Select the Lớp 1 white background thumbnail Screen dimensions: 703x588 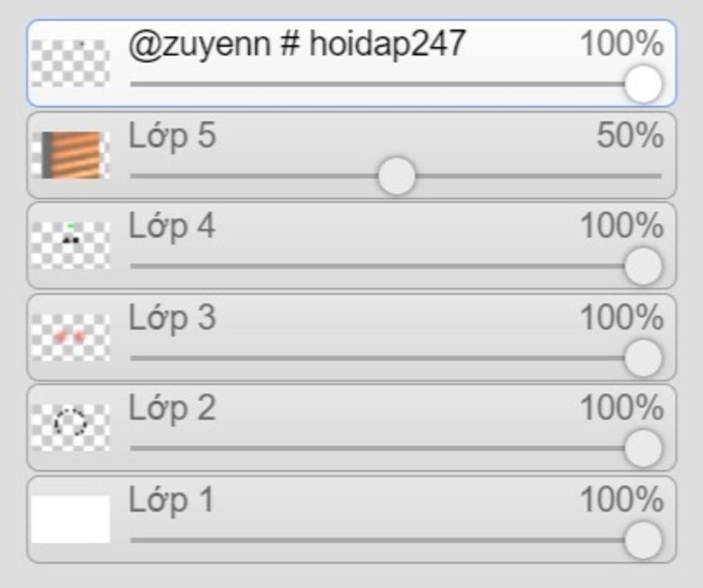tap(71, 519)
